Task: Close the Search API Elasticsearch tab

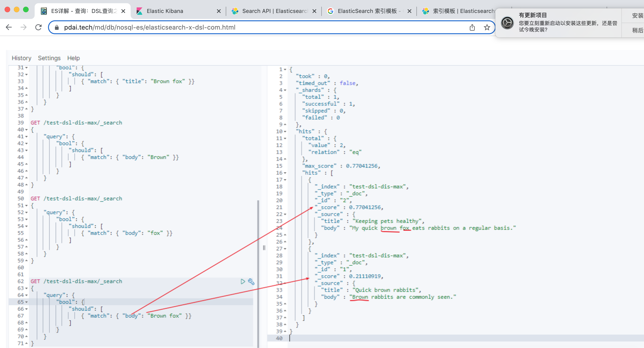Action: (x=315, y=11)
